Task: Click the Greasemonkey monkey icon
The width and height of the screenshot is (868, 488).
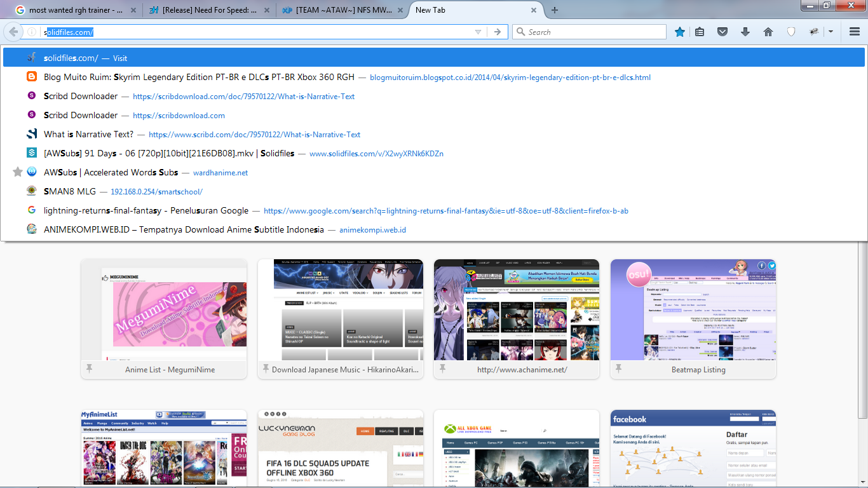Action: click(814, 32)
